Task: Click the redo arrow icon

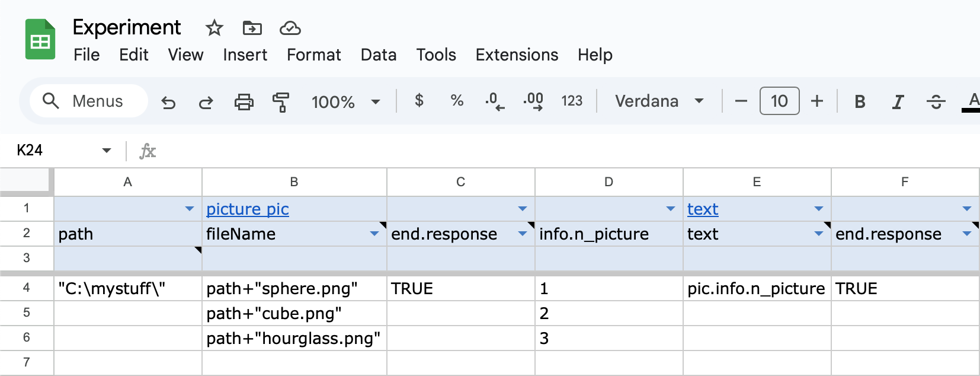Action: tap(206, 102)
